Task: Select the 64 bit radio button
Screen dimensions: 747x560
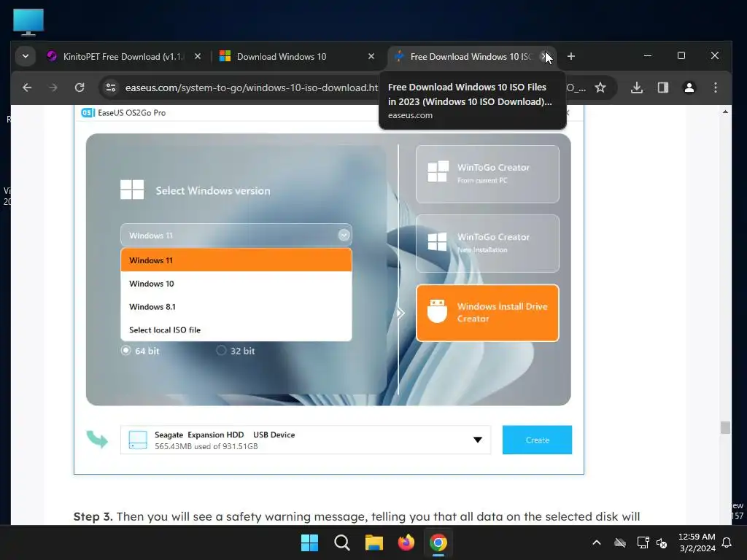Action: point(125,351)
